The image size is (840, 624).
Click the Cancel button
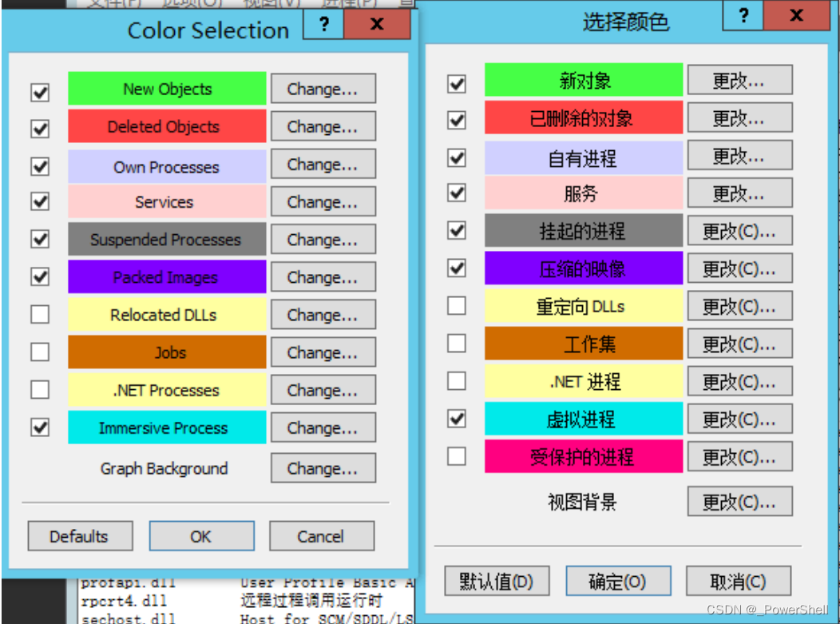click(x=322, y=536)
